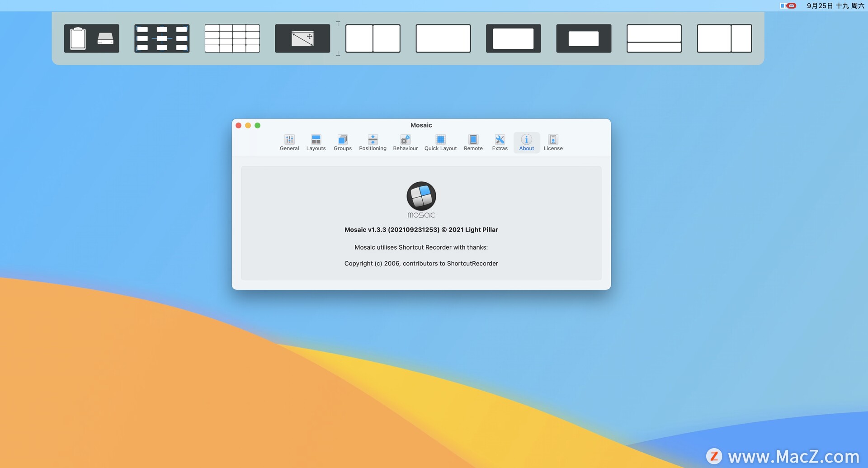Go to the Positioning tab
The image size is (868, 468).
pyautogui.click(x=373, y=143)
